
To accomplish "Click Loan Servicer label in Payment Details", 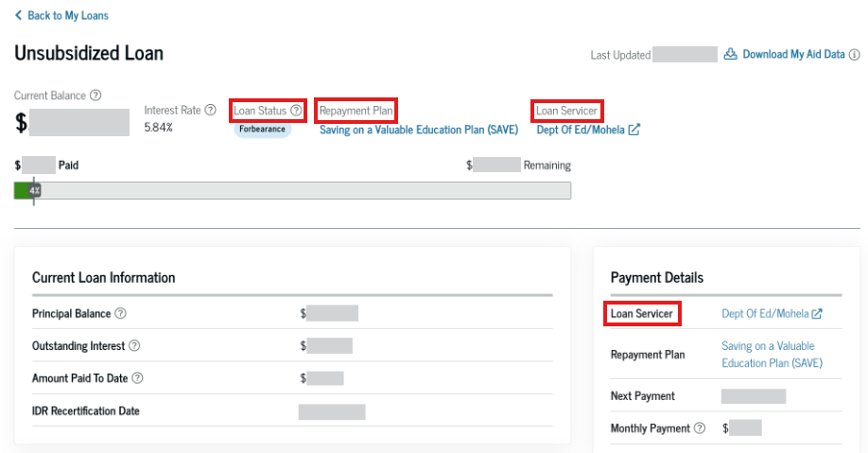I will 642,313.
